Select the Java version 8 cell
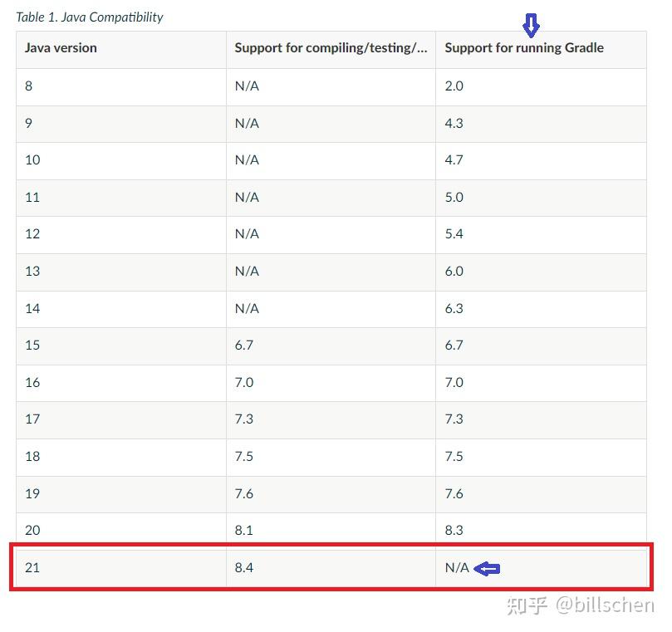Screen dimensions: 672x632 click(121, 87)
